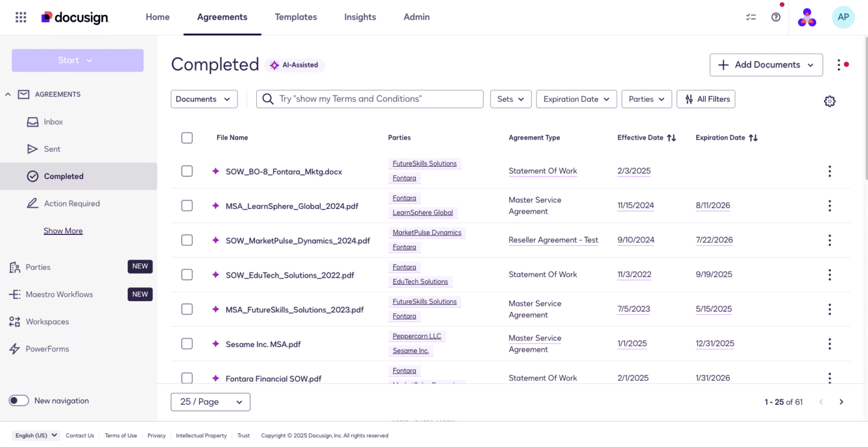Viewport: 868px width, 447px height.
Task: Open the actions menu for Sesame Inc. MSA.pdf
Action: pyautogui.click(x=829, y=343)
